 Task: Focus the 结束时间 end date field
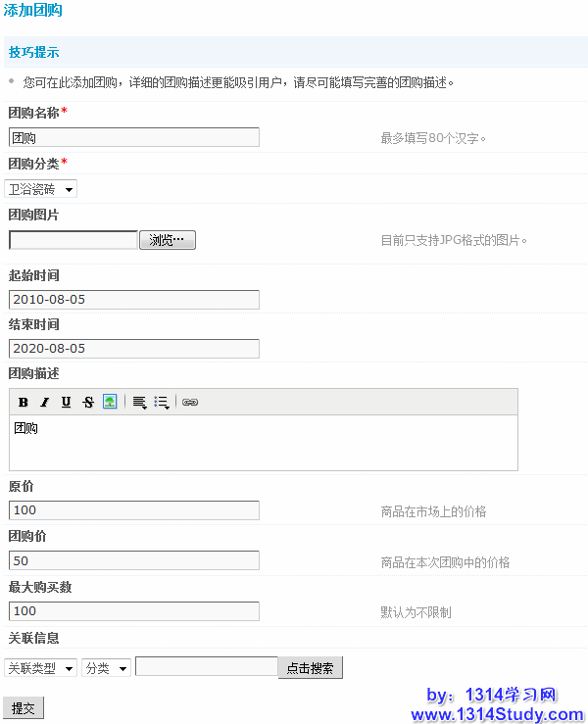click(134, 349)
